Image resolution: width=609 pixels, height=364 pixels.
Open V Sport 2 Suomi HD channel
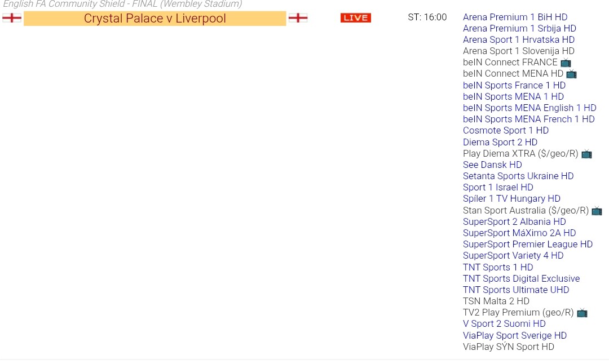coord(504,323)
